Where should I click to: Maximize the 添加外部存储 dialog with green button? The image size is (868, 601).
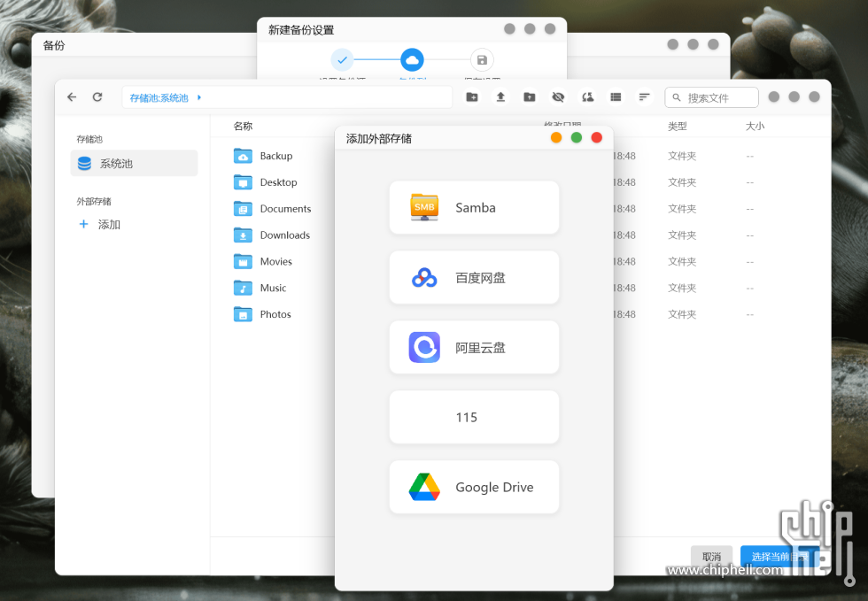[x=577, y=138]
